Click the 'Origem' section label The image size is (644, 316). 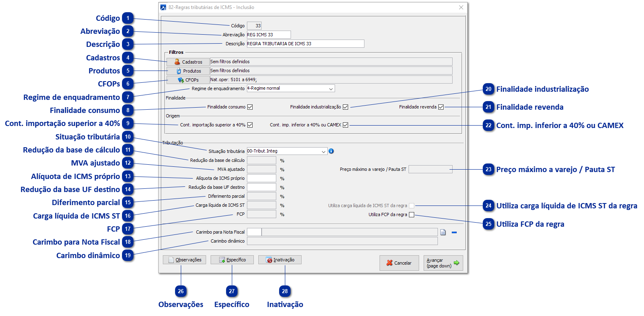[x=173, y=116]
